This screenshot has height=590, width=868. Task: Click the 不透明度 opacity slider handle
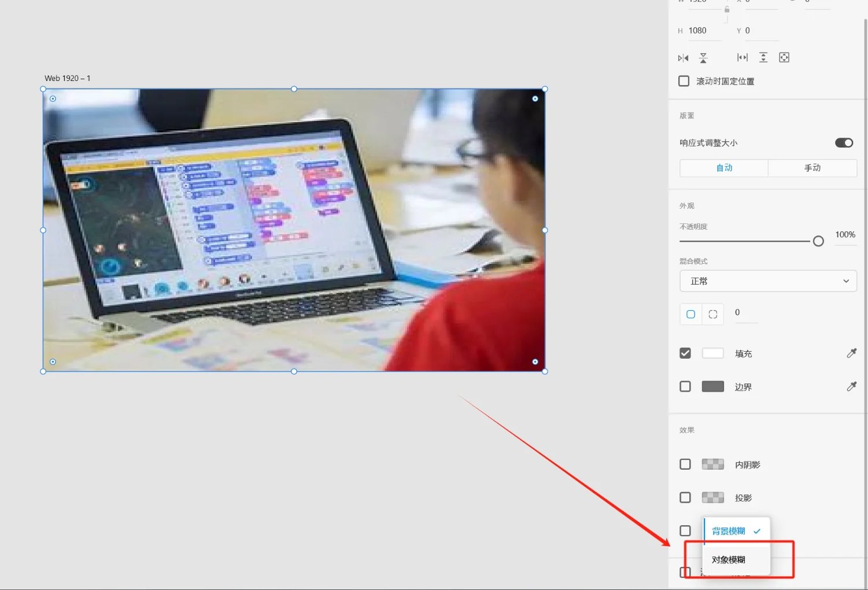click(818, 241)
